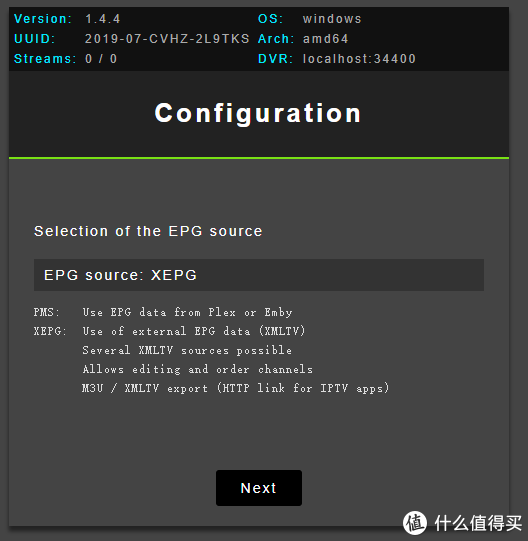Click the OS value windows

click(332, 19)
